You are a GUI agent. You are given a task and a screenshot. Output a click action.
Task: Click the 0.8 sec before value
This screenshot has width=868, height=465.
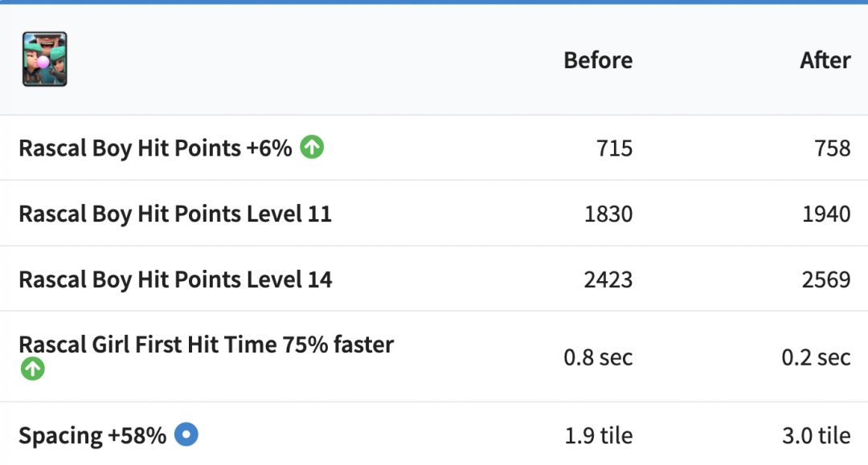[x=598, y=357]
